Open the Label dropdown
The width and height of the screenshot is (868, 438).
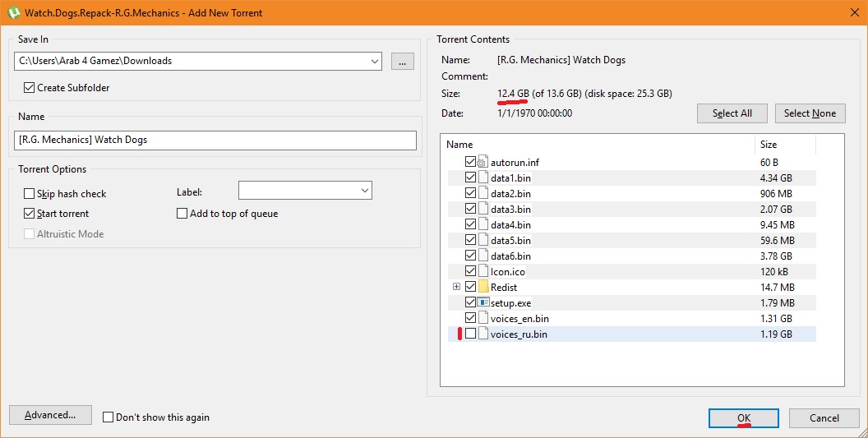(364, 191)
